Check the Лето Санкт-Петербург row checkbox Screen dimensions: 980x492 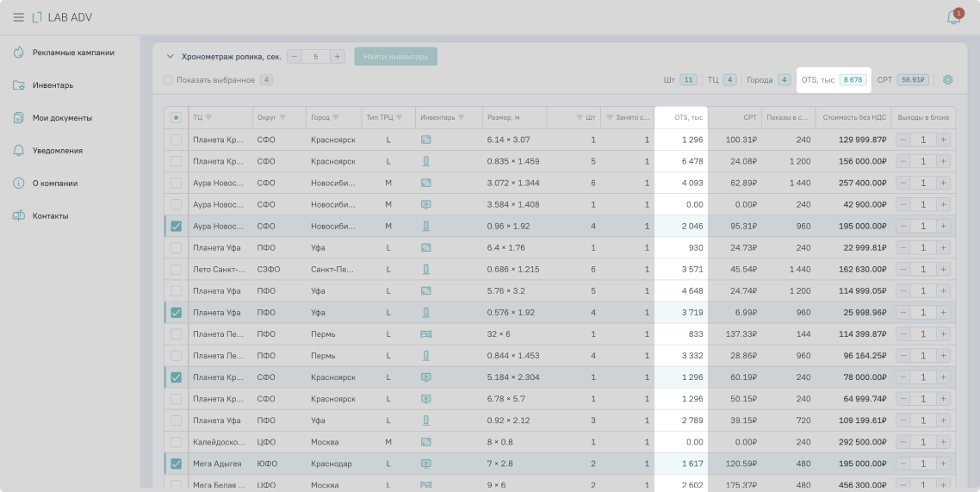(177, 269)
